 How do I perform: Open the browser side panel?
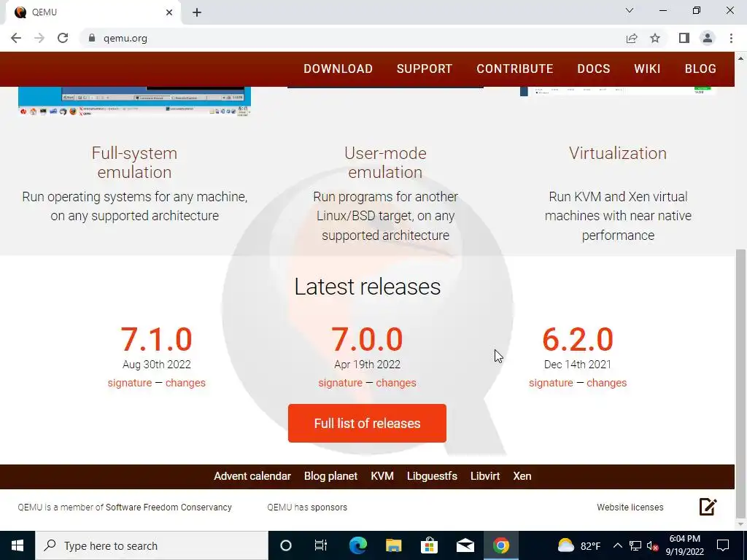[684, 38]
